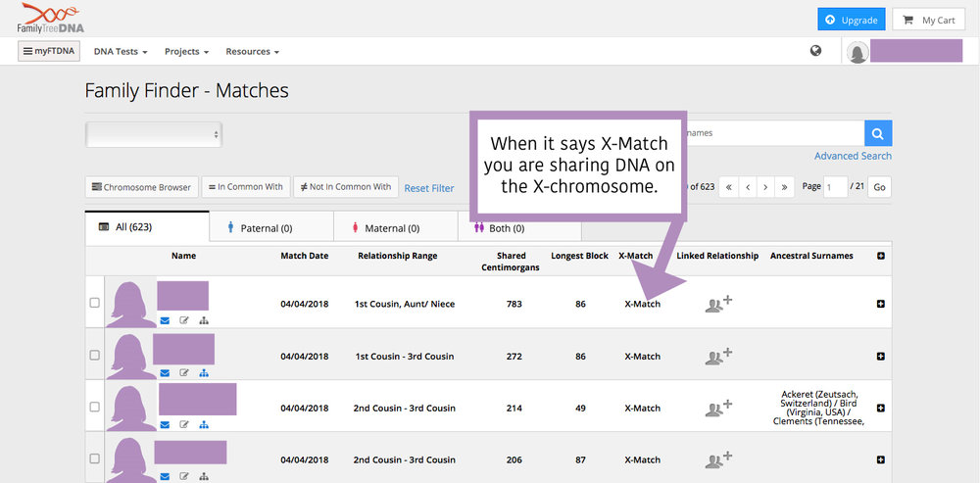The image size is (980, 483).
Task: Check the first match's checkbox
Action: coord(94,303)
